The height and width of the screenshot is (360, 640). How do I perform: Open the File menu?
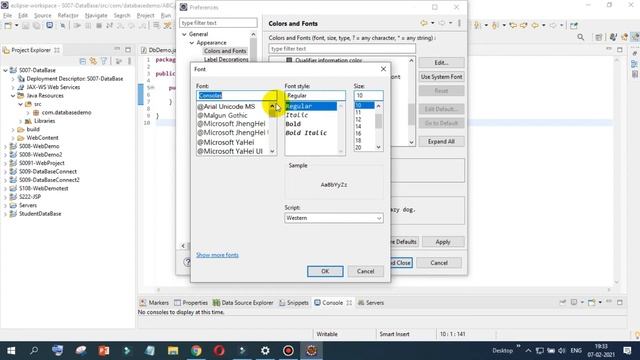[7, 16]
